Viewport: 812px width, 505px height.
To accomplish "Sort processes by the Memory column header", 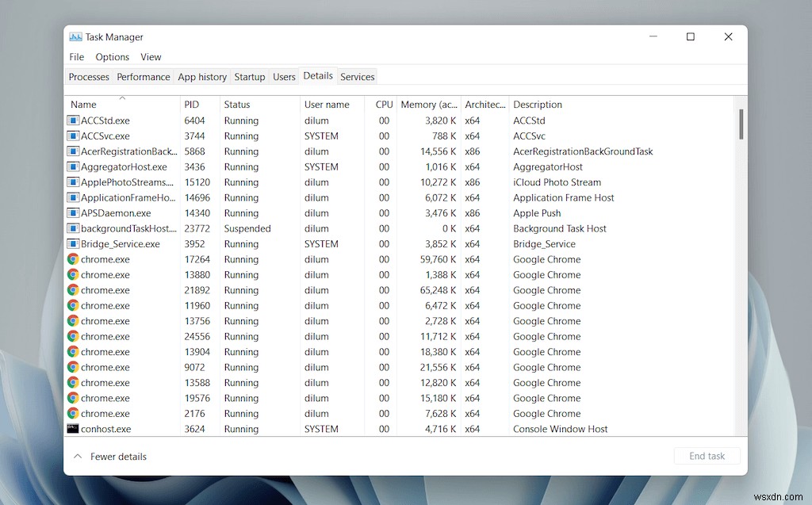I will [x=429, y=104].
